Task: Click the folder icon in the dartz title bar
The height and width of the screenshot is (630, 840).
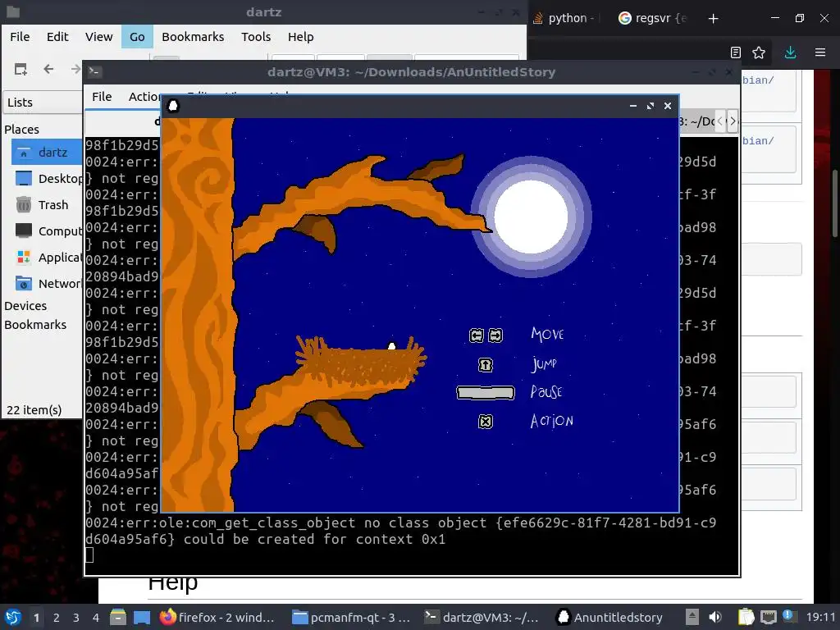Action: (x=13, y=11)
